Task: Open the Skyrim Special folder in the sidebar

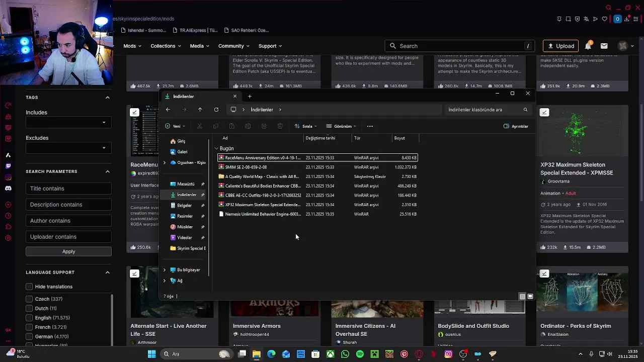Action: point(188,248)
